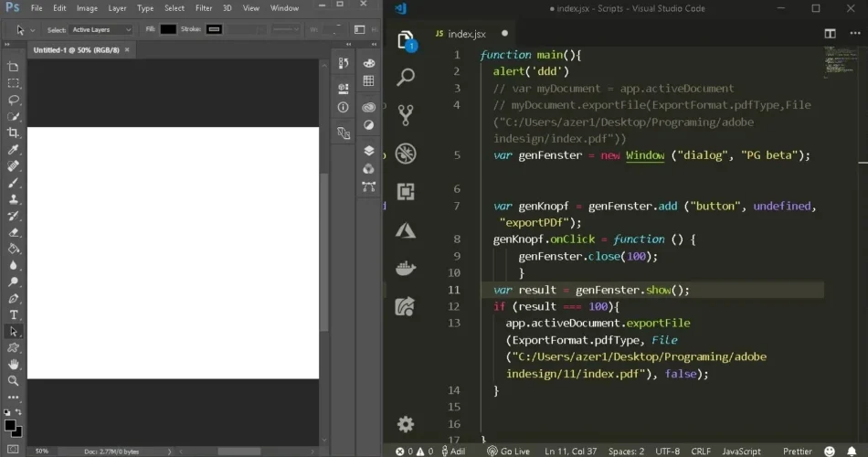868x457 pixels.
Task: Select the Hand tool
Action: (14, 365)
